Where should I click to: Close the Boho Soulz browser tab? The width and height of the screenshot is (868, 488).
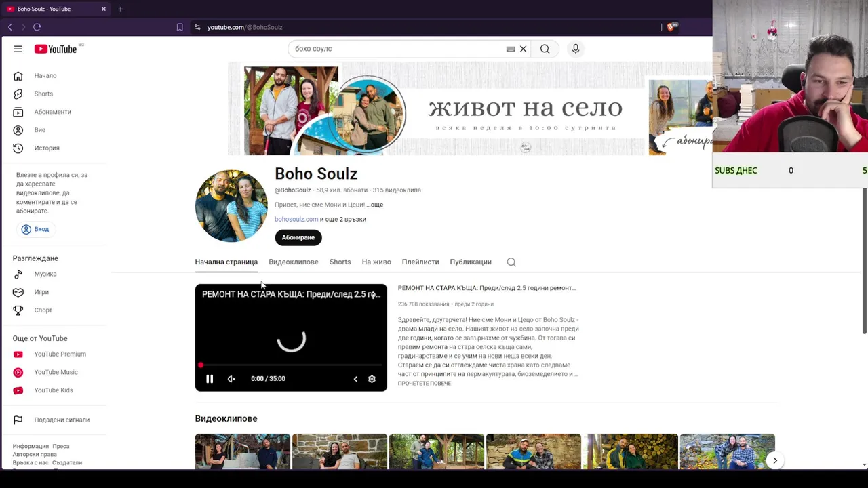[104, 9]
